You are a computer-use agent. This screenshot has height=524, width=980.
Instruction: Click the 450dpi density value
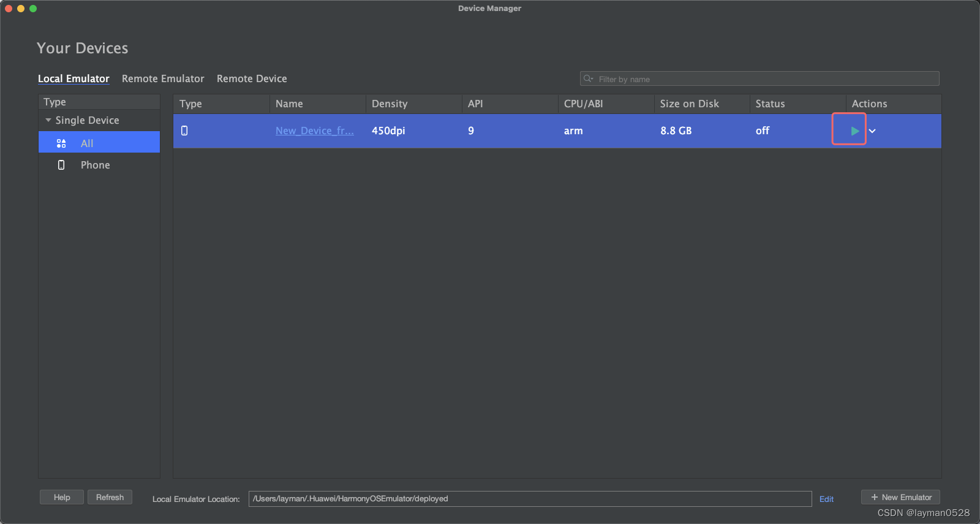tap(388, 131)
